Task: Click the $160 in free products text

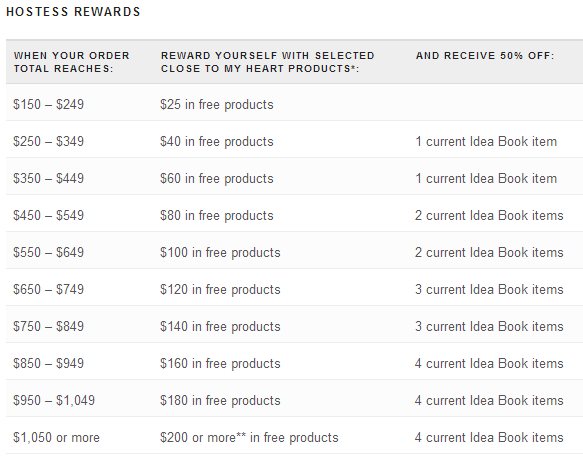Action: pos(220,364)
